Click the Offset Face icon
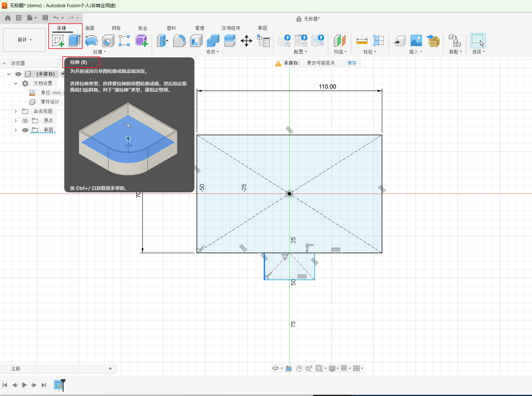532x396 pixels. click(x=230, y=41)
